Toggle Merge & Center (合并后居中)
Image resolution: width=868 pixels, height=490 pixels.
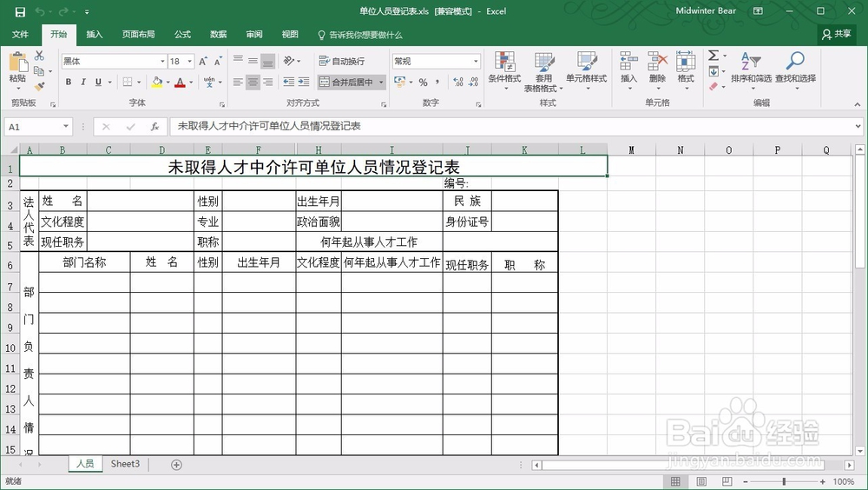click(346, 82)
